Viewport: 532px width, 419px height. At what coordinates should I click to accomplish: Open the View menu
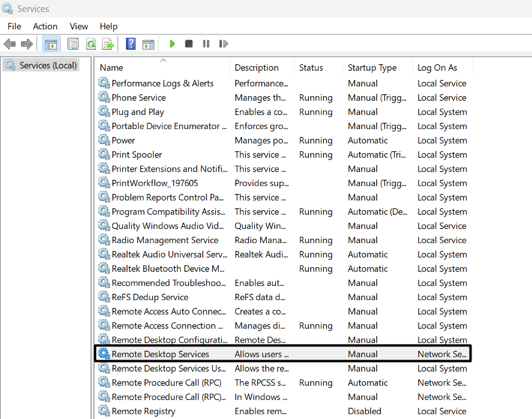[79, 26]
